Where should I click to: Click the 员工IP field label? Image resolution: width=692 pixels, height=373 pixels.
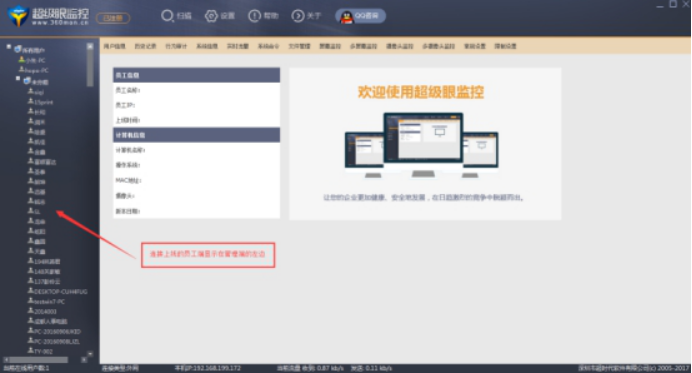click(x=125, y=105)
